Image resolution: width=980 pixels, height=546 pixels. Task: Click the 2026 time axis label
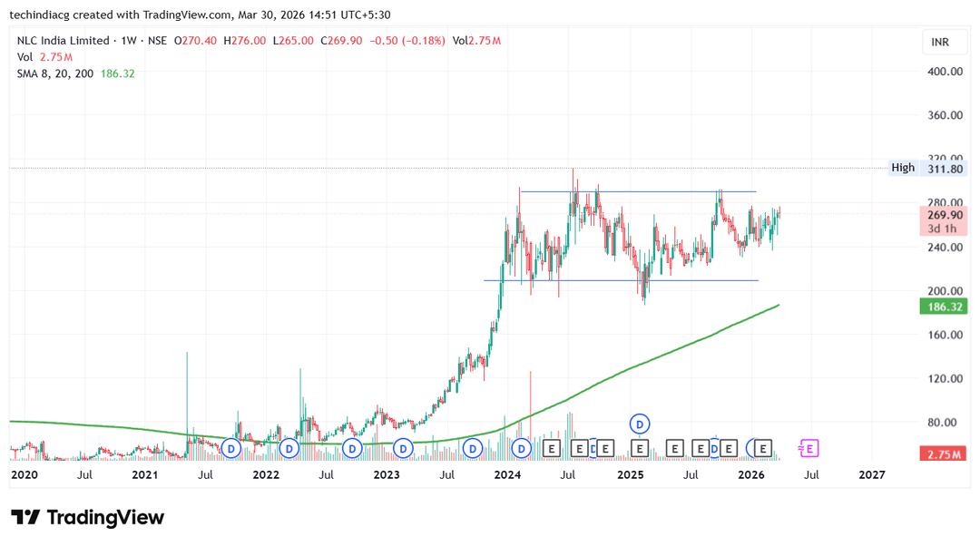(750, 474)
